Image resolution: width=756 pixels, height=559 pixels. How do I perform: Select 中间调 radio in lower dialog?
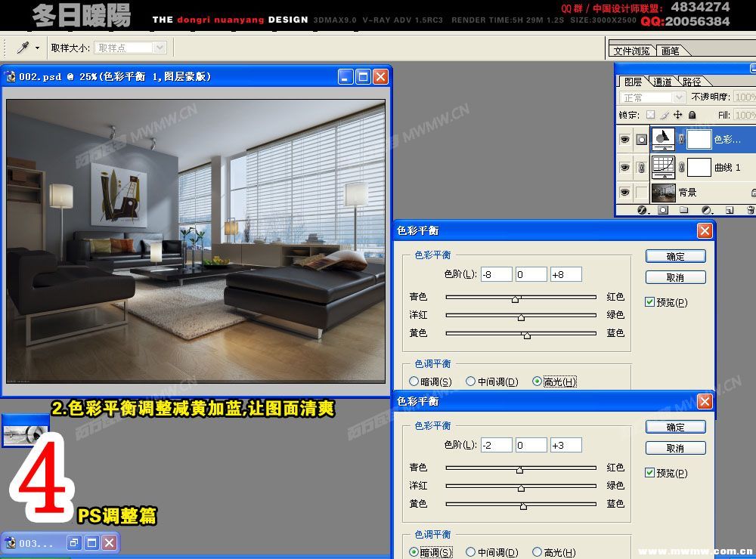pyautogui.click(x=470, y=551)
